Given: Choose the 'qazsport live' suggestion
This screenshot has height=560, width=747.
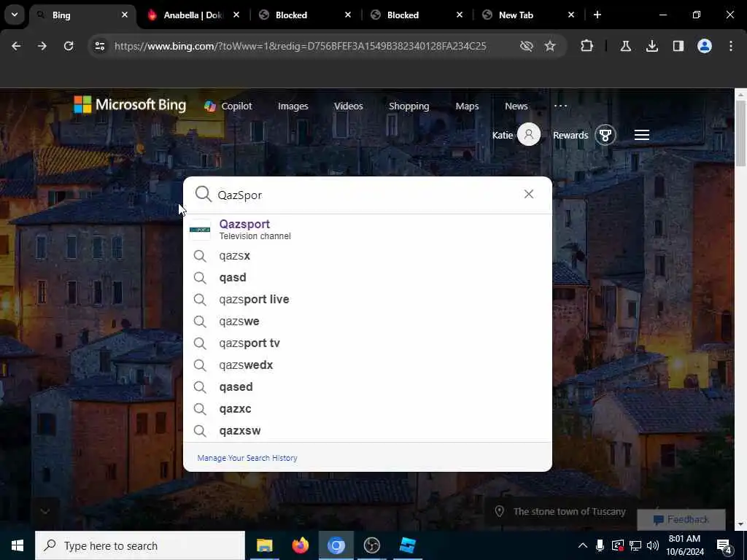Looking at the screenshot, I should [x=368, y=300].
